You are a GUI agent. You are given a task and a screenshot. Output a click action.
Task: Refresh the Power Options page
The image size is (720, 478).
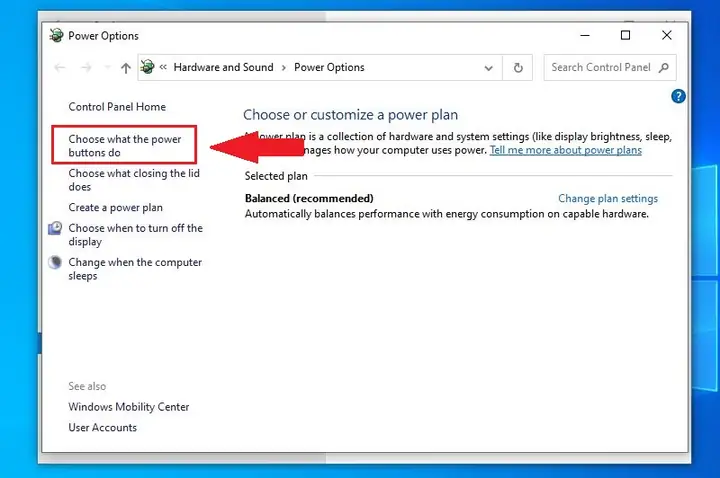click(x=518, y=68)
